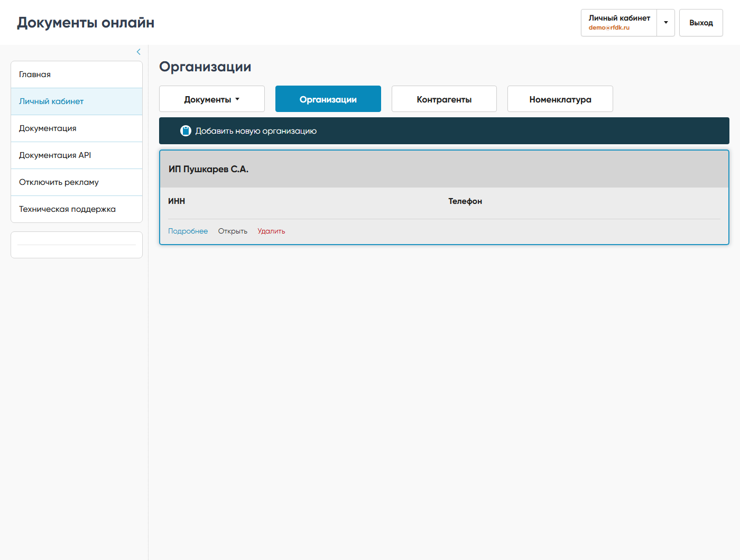This screenshot has height=560, width=740.
Task: Click the Открыть link for ИП Пушкарев
Action: pos(233,231)
